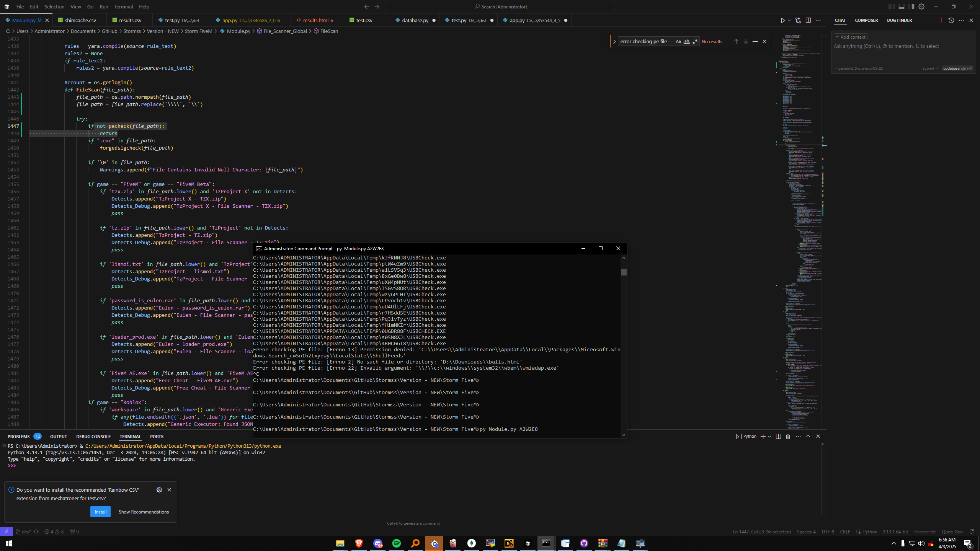Screen dimensions: 980x551
Task: Toggle the bottom panel layout icon
Action: point(902,7)
